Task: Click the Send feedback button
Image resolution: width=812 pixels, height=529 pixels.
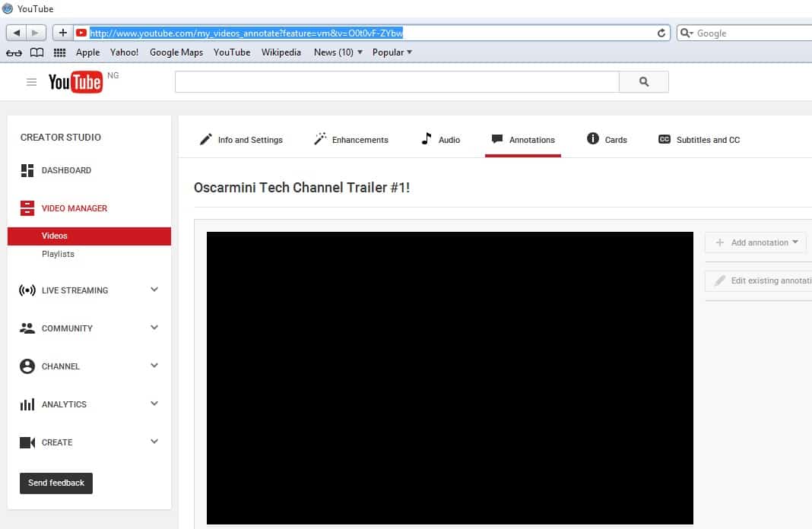Action: [56, 483]
